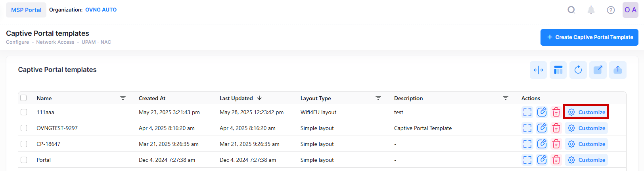Open the column chooser table icon

558,70
